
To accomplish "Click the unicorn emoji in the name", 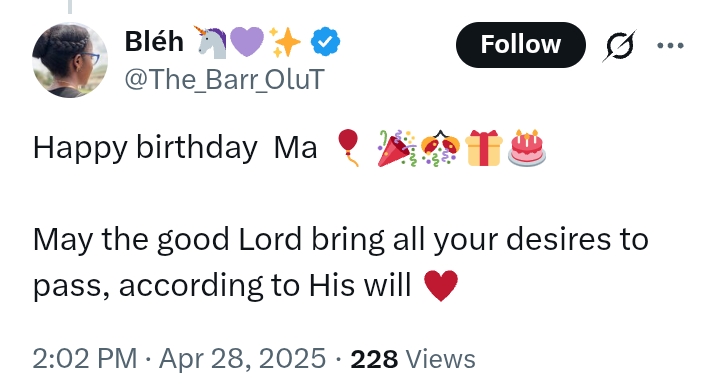I will coord(211,42).
